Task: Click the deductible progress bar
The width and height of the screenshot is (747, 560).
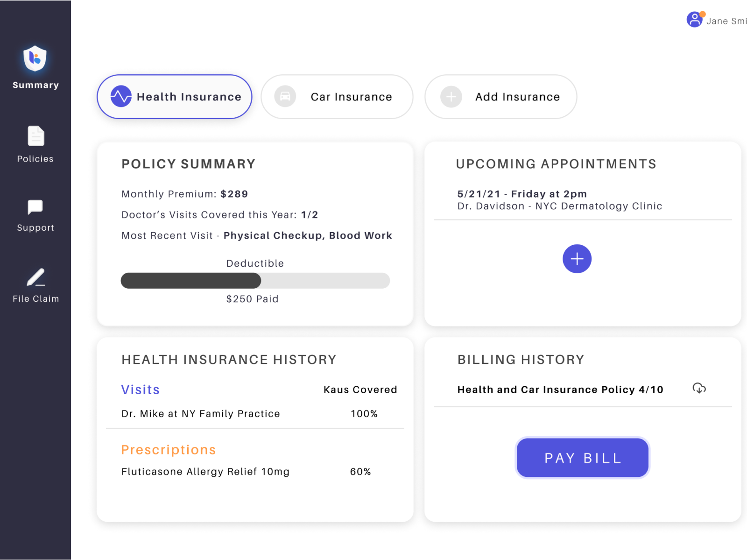Action: click(255, 281)
